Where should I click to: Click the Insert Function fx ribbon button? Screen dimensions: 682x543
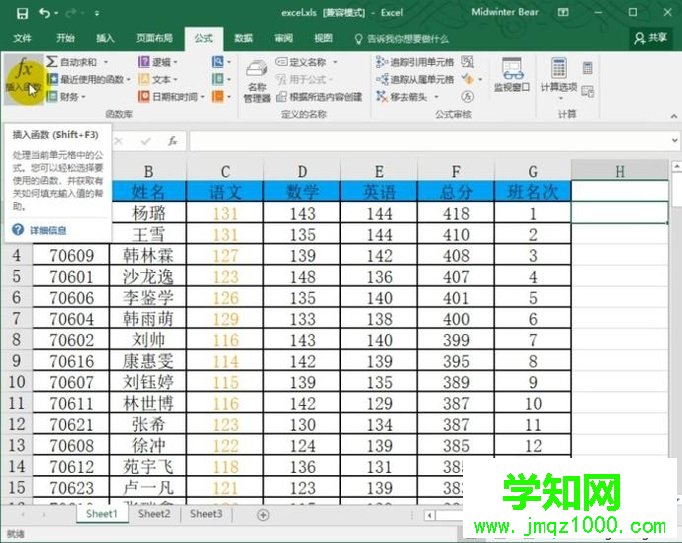coord(24,78)
